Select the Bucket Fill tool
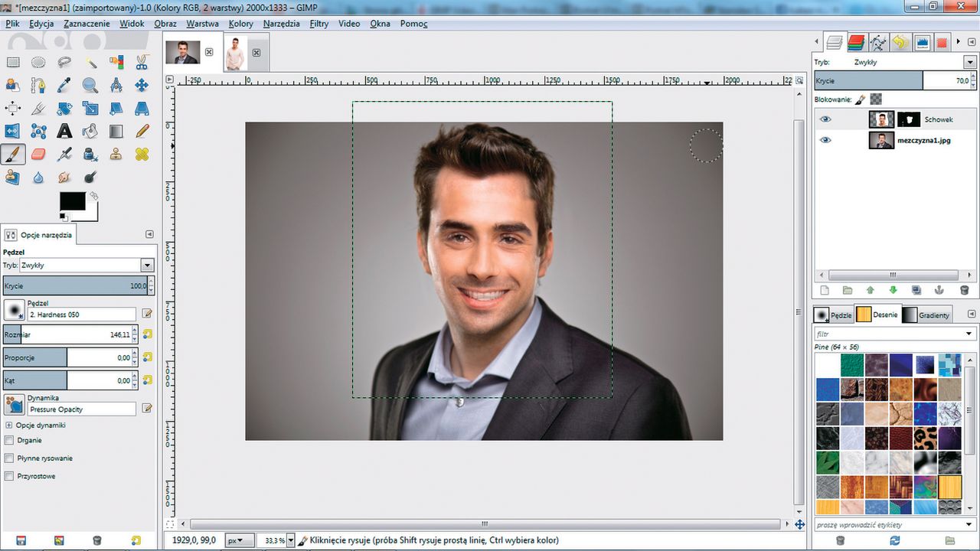Screen dimensions: 980x551 90,131
